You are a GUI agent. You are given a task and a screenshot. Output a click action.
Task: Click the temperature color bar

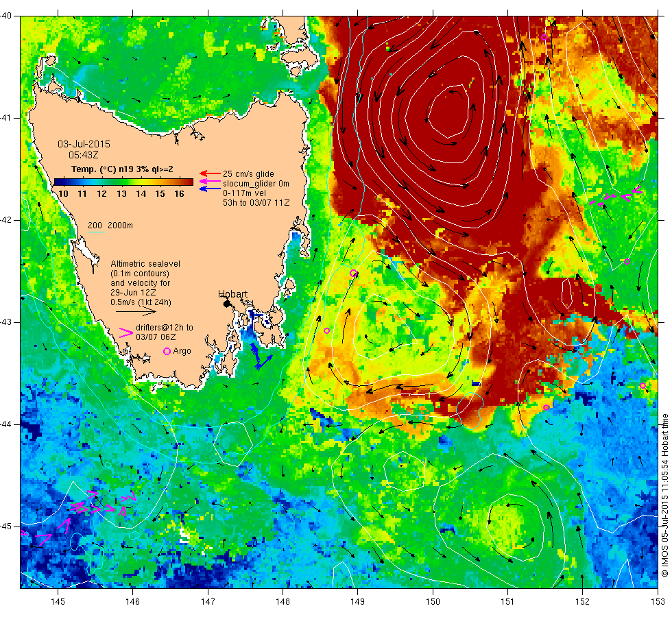[123, 182]
